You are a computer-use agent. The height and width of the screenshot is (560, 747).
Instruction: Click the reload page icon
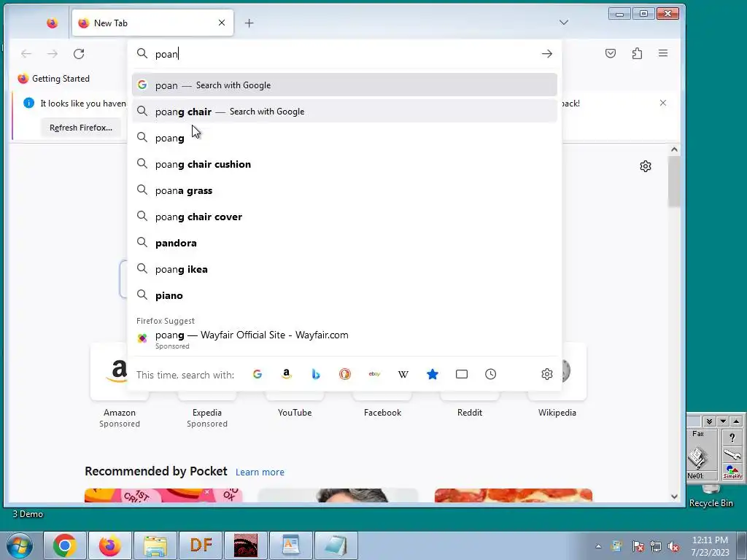pos(79,54)
